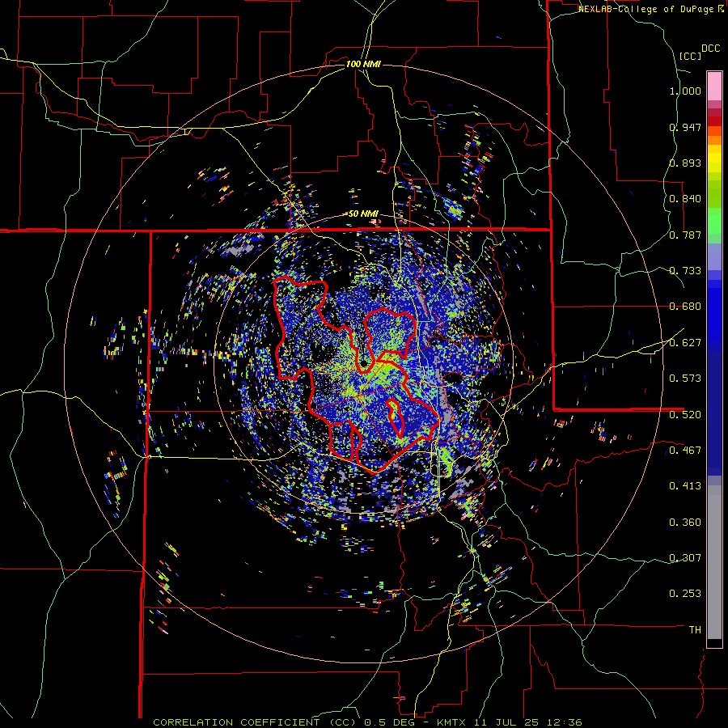Screen dimensions: 728x728
Task: Click the pink top segment of color bar
Action: click(x=714, y=86)
